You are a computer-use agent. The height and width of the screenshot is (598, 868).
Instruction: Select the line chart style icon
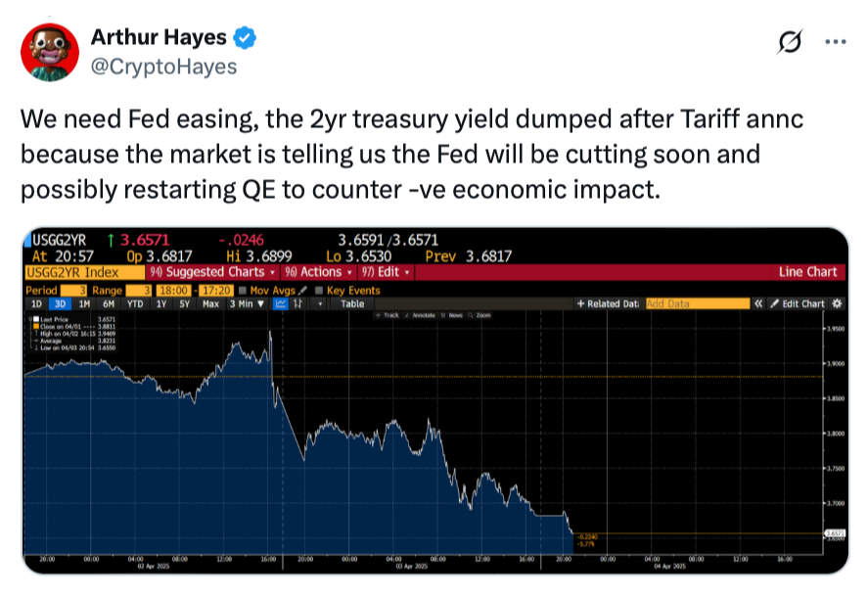coord(281,303)
